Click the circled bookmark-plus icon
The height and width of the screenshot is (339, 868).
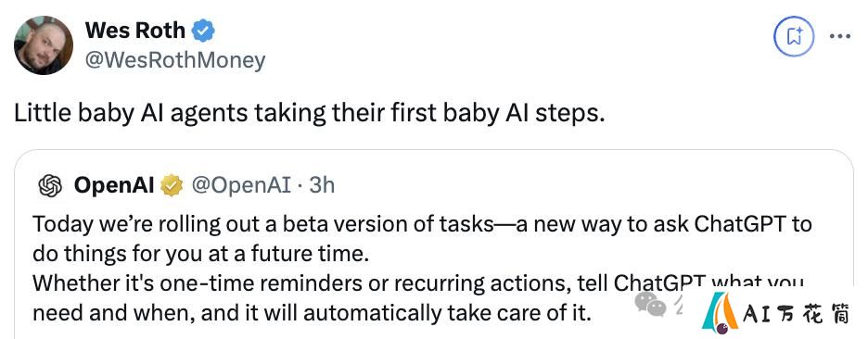[x=794, y=36]
